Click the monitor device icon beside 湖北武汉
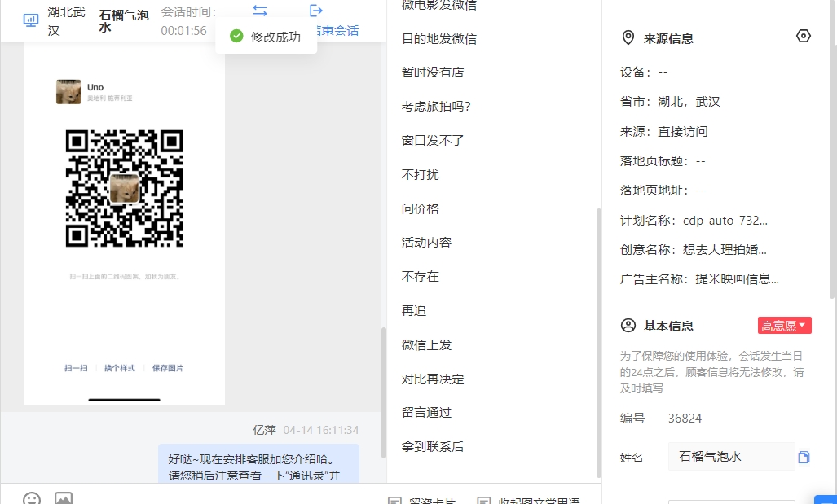Viewport: 837px width, 504px height. pos(30,20)
